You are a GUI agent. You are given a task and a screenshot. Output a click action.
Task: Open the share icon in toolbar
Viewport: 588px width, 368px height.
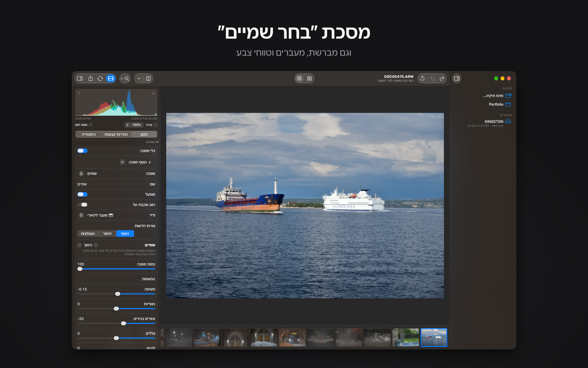90,78
